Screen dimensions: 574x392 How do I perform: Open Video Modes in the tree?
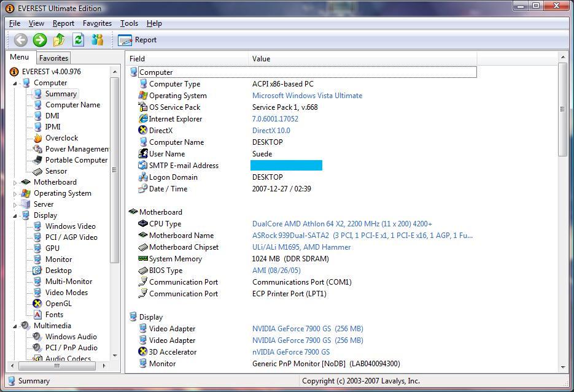pyautogui.click(x=67, y=293)
